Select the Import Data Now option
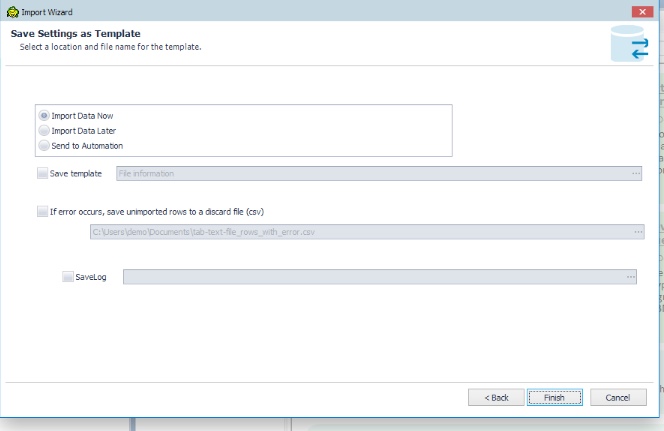 [43, 116]
